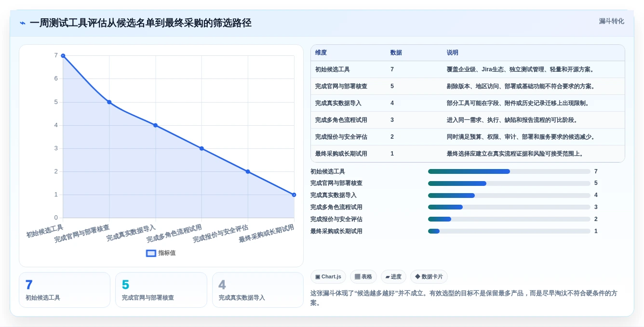Click the progress list label 完成报价与安全评估
This screenshot has width=644, height=327.
pos(336,219)
